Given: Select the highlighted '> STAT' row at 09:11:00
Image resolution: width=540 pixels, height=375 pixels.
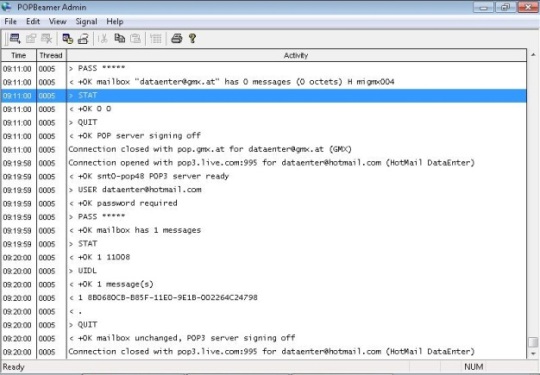Looking at the screenshot, I should 264,95.
